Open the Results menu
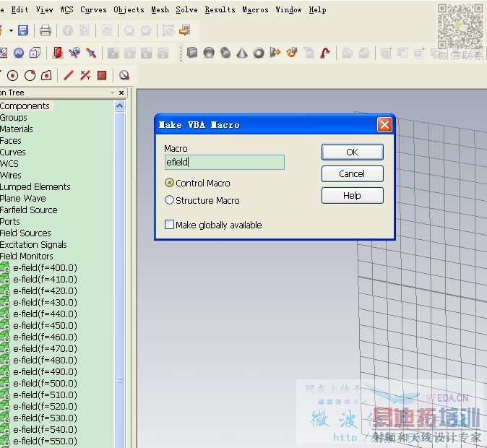The height and width of the screenshot is (448, 487). (x=220, y=9)
